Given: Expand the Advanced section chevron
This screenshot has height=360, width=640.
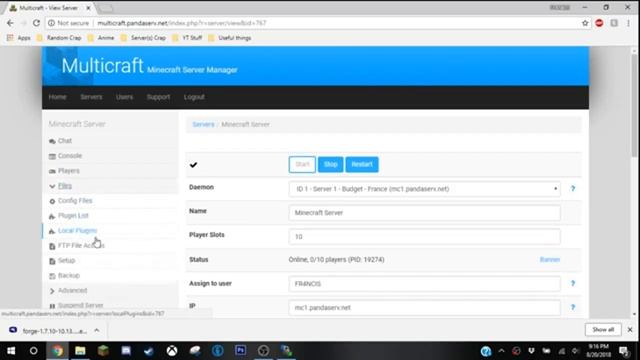Looking at the screenshot, I should [52, 291].
